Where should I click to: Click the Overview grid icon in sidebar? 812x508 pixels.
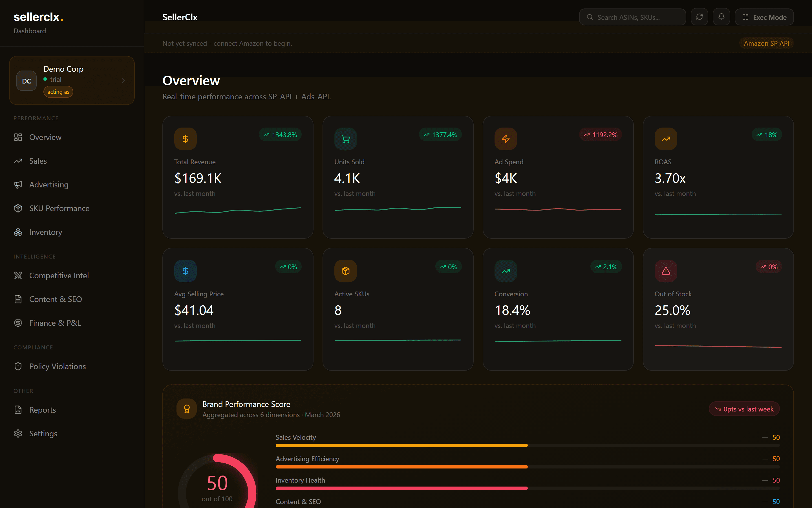(x=18, y=137)
